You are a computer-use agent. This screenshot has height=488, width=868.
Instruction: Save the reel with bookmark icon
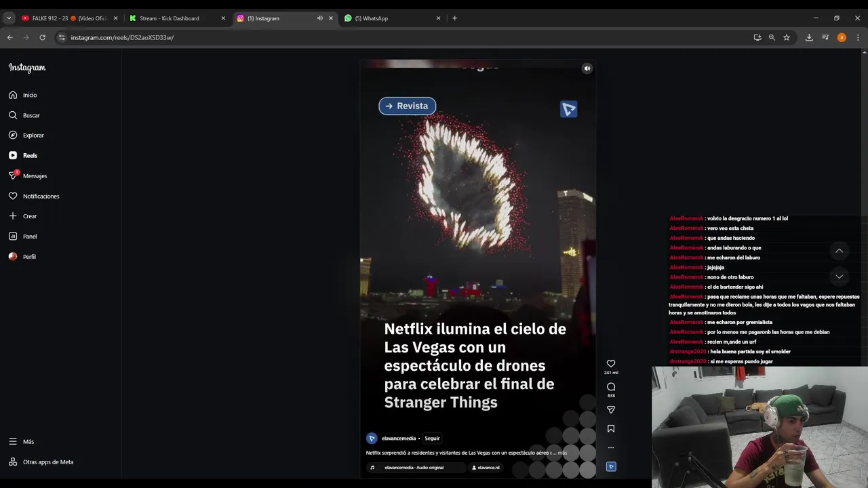611,428
